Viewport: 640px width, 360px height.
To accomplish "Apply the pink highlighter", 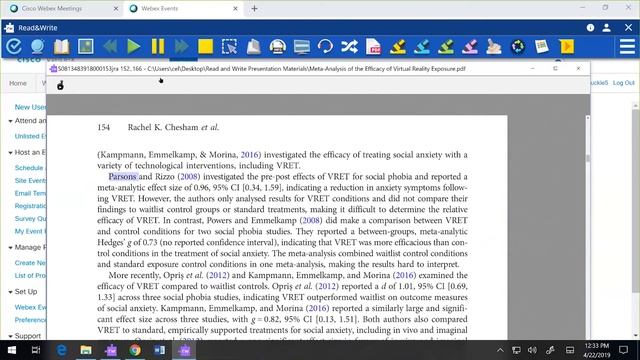I will point(470,47).
